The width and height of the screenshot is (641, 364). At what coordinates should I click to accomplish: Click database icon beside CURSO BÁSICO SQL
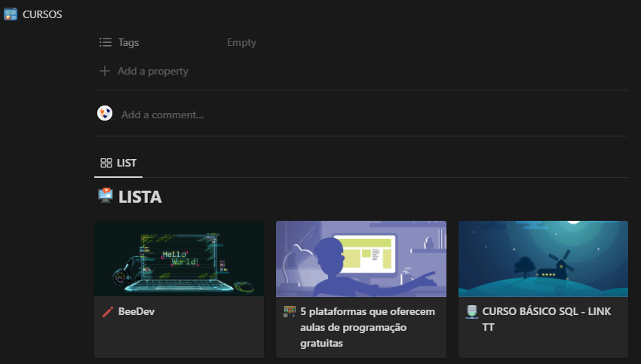(472, 312)
